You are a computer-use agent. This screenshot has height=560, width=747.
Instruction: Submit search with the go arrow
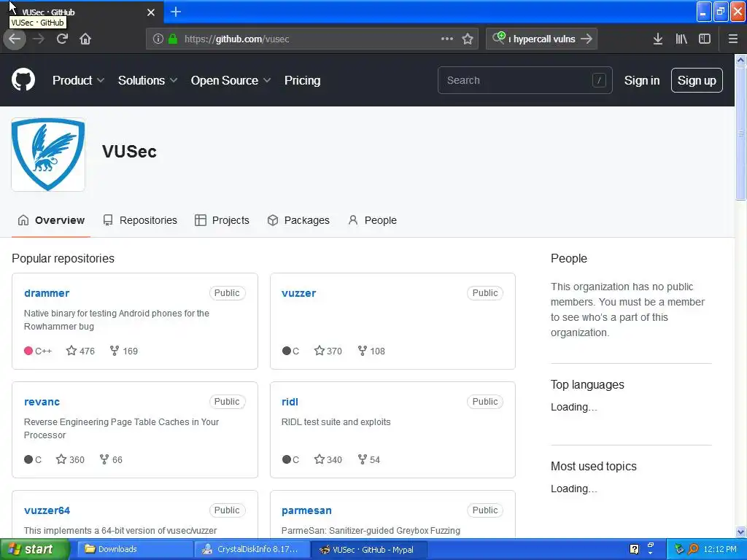587,39
